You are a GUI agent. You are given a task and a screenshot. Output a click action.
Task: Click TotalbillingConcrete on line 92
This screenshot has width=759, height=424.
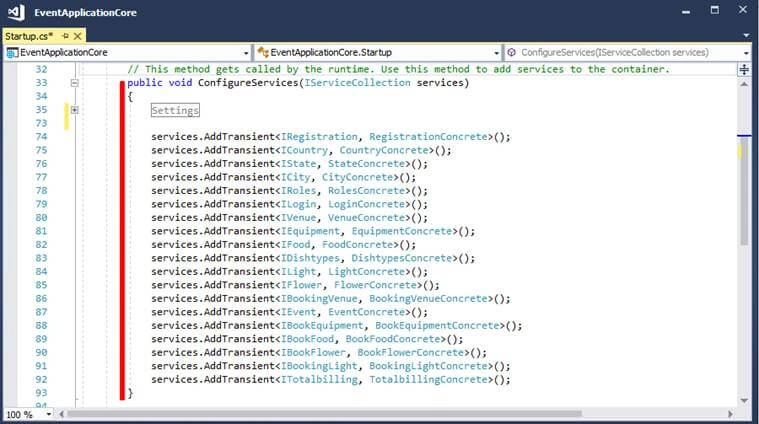(428, 380)
